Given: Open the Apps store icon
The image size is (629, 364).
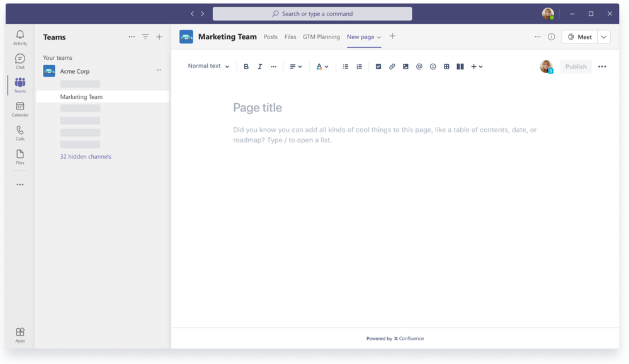Looking at the screenshot, I should pos(20,334).
